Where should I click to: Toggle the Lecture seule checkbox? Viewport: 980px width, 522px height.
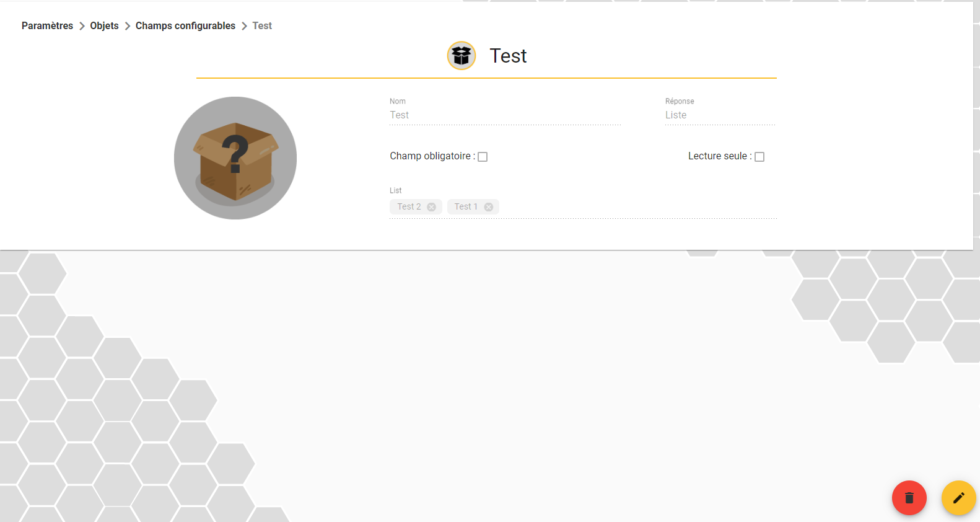coord(759,157)
